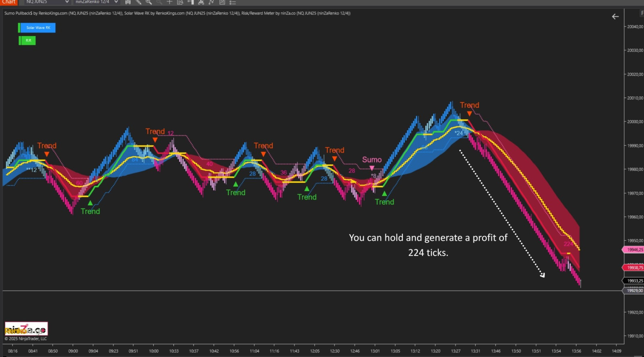The height and width of the screenshot is (357, 644).
Task: Click the 19946,25 pink price marker
Action: click(x=634, y=250)
